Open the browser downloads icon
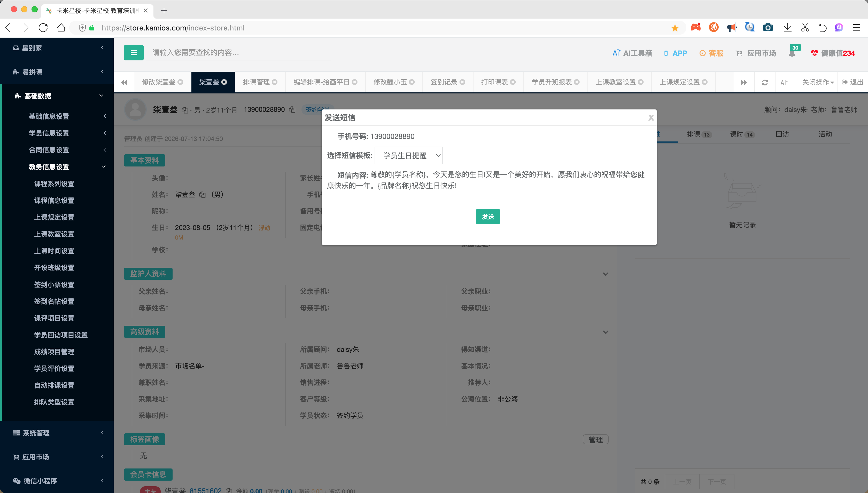 pyautogui.click(x=787, y=28)
